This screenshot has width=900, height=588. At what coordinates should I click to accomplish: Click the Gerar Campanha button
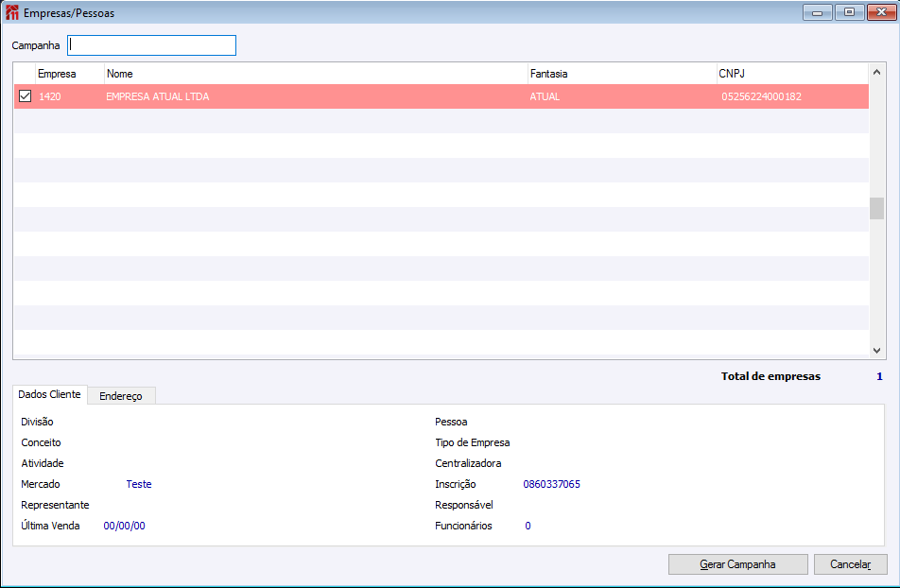point(737,564)
